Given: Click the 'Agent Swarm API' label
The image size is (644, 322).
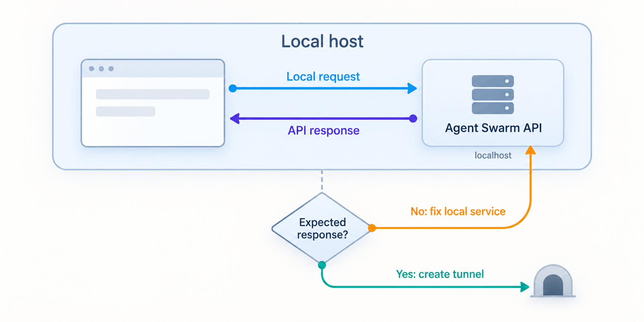Looking at the screenshot, I should (493, 128).
